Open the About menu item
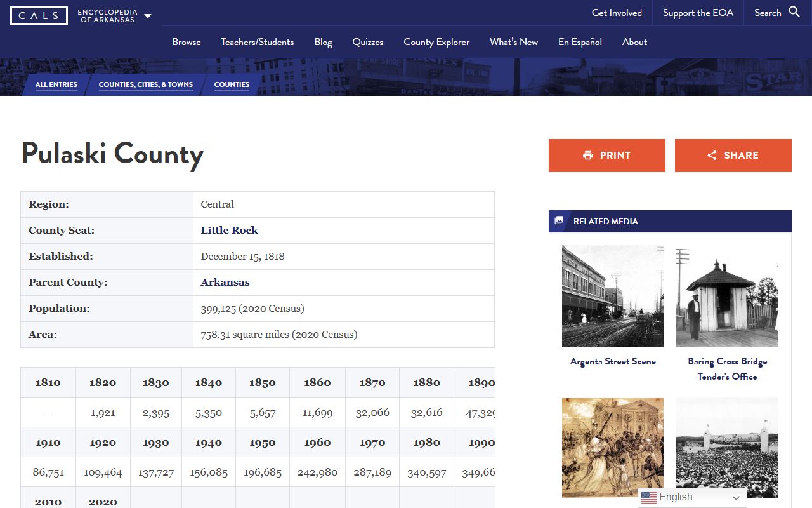The width and height of the screenshot is (812, 508). click(x=635, y=42)
